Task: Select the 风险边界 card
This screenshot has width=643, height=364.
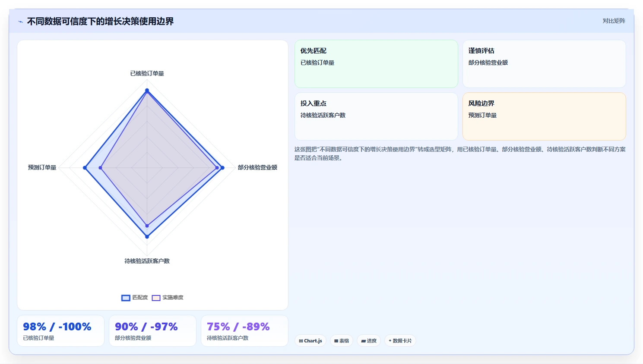Action: 544,116
